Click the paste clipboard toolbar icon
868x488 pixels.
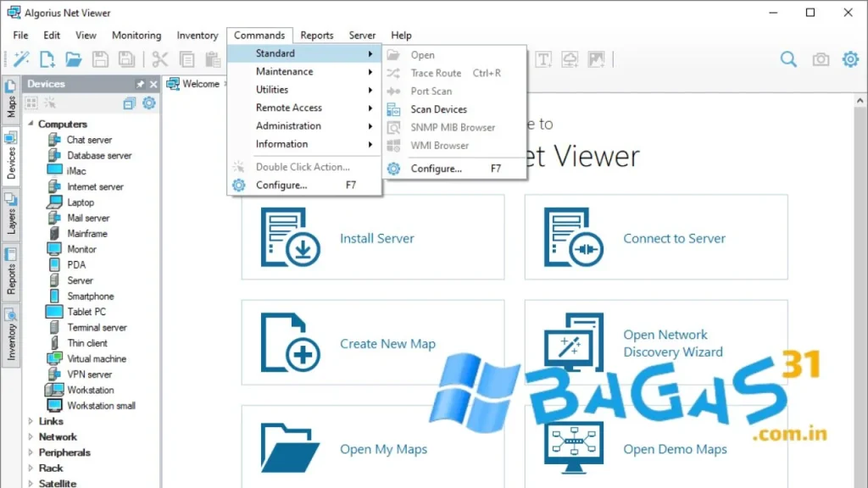[213, 59]
